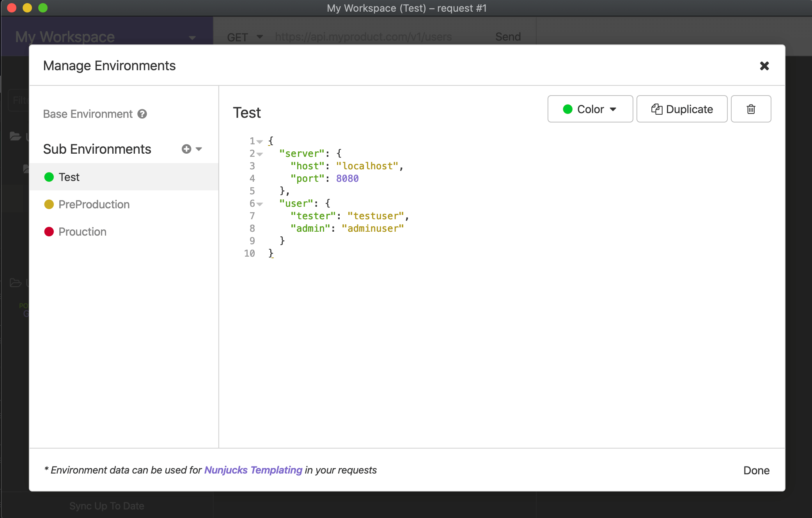Open the Base Environment entry
Image resolution: width=812 pixels, height=518 pixels.
(88, 114)
